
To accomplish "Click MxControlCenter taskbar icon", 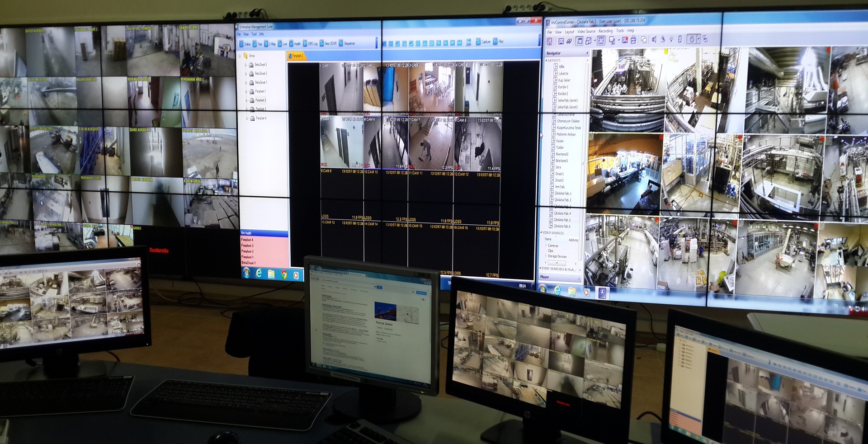I will pyautogui.click(x=602, y=294).
